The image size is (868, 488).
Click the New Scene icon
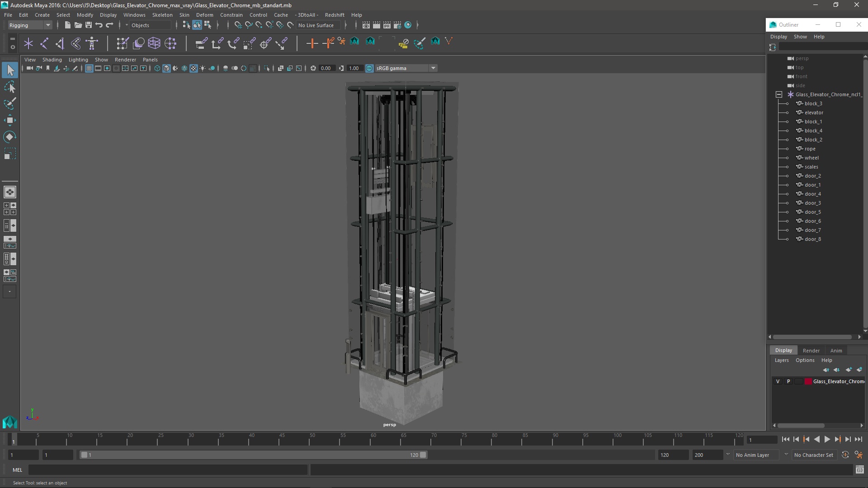click(x=67, y=25)
